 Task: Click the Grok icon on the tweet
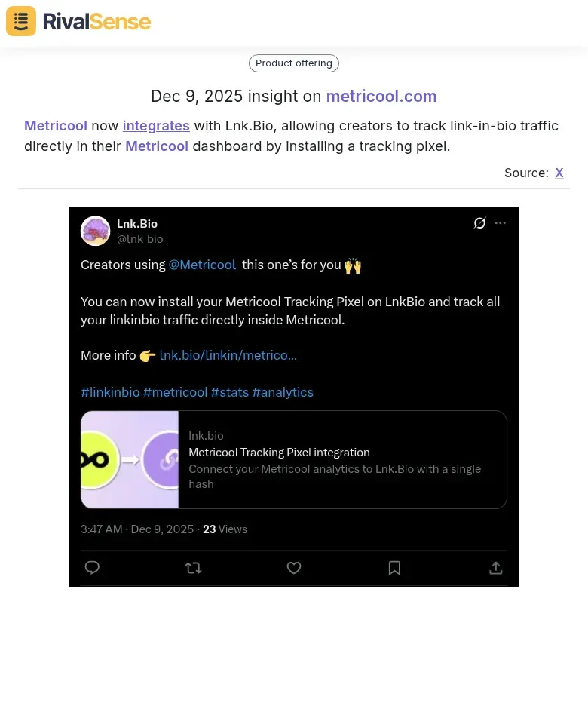[479, 223]
